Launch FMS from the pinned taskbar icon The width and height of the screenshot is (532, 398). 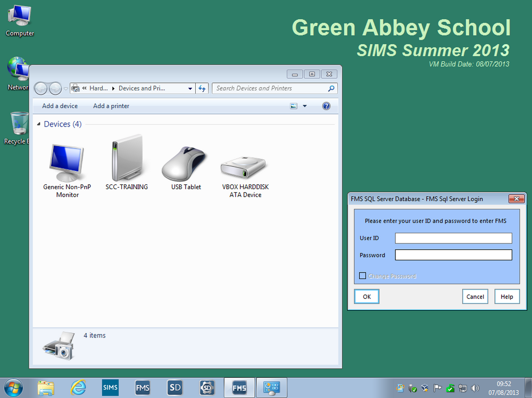(142, 387)
